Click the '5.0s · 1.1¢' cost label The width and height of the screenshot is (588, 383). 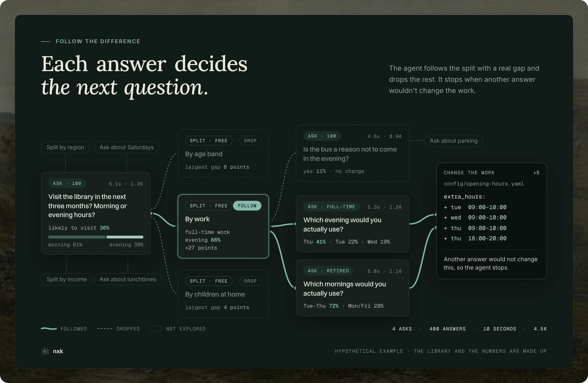384,271
